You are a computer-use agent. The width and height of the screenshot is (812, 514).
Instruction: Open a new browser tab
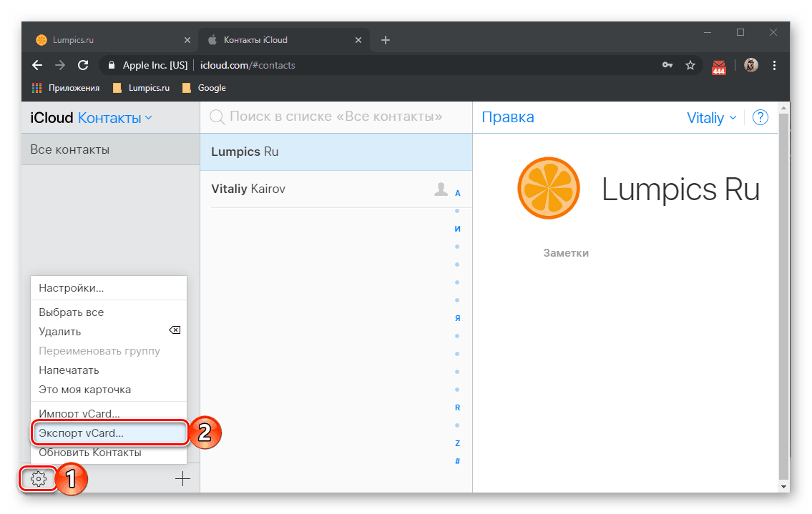coord(386,40)
